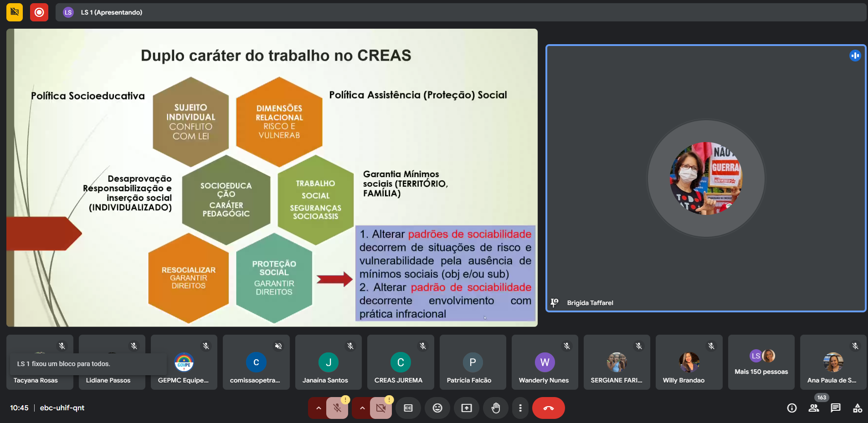Click the red recording indicator icon

pos(39,12)
